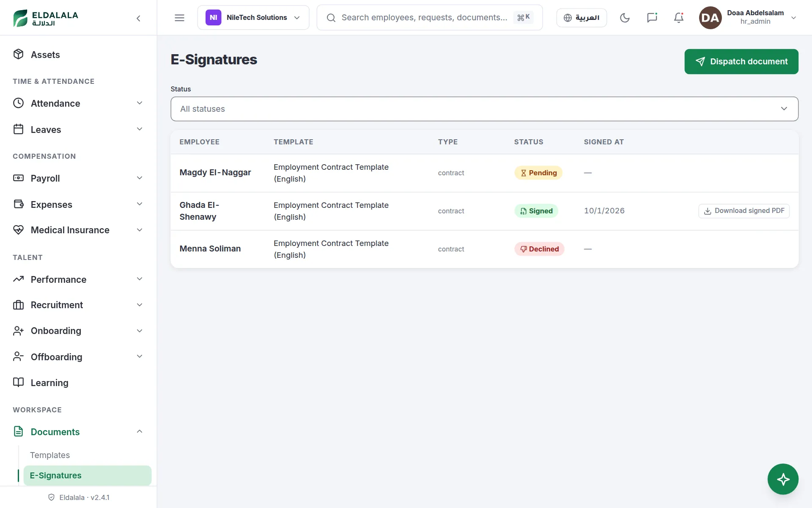Open the AI assistant sparkle button
Viewport: 812px width, 508px height.
click(x=783, y=479)
